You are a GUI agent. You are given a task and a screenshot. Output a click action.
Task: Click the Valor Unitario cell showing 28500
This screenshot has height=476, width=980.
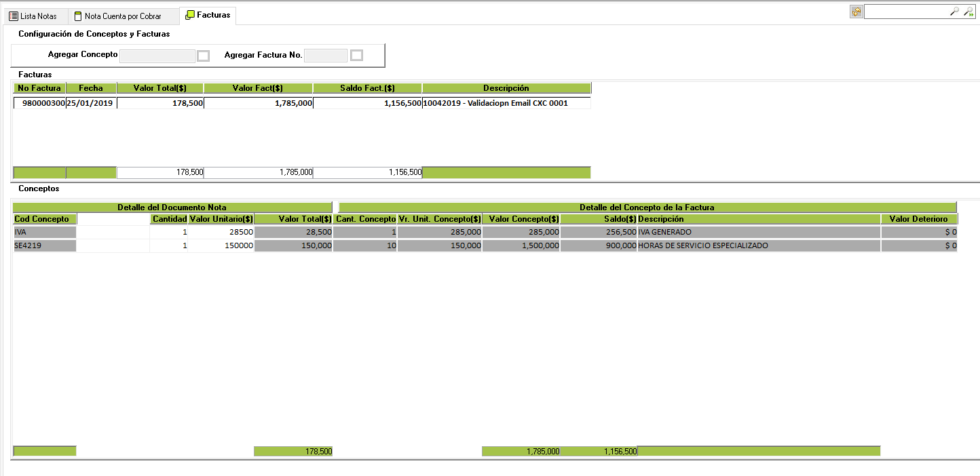[221, 232]
